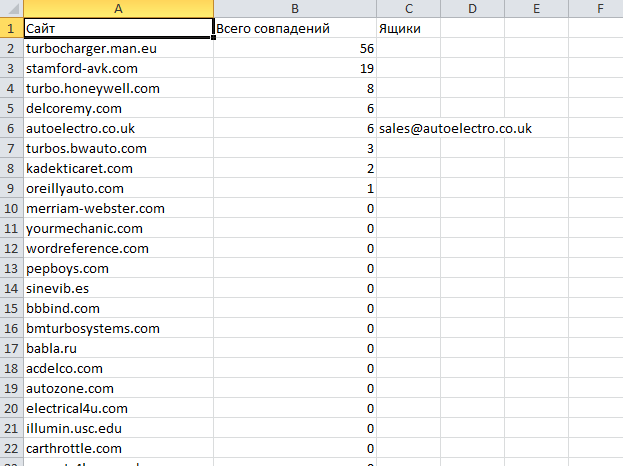
Task: Select the match count cell 56
Action: [295, 48]
